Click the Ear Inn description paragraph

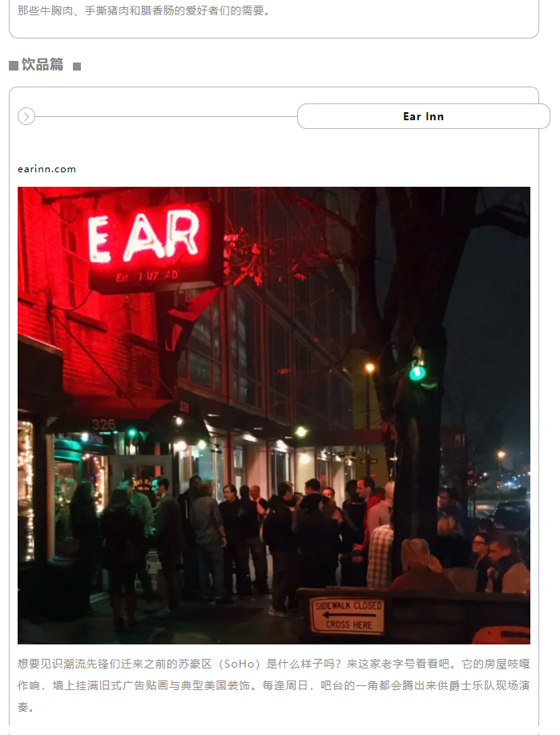tap(274, 685)
